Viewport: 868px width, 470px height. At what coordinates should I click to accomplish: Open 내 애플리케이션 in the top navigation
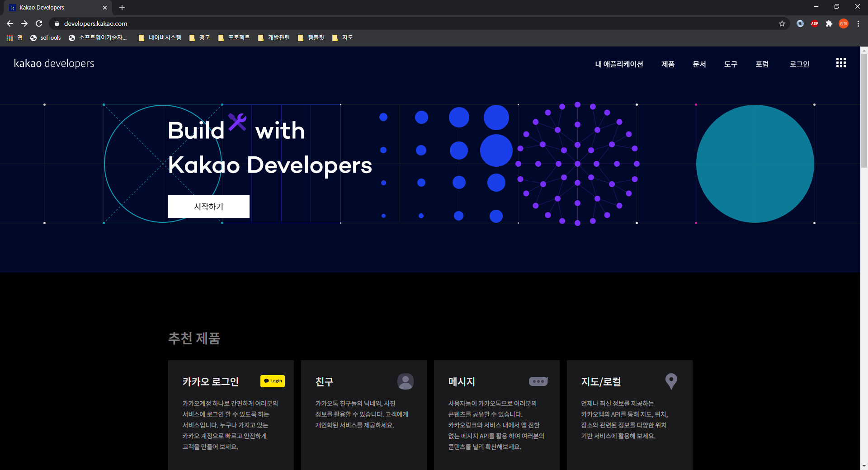619,64
